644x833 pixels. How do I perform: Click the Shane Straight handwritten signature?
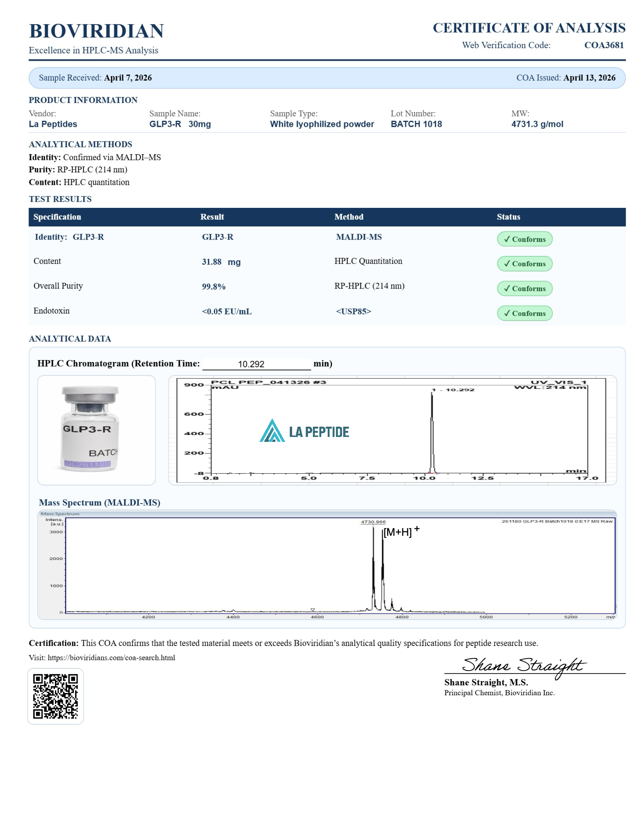pos(522,666)
